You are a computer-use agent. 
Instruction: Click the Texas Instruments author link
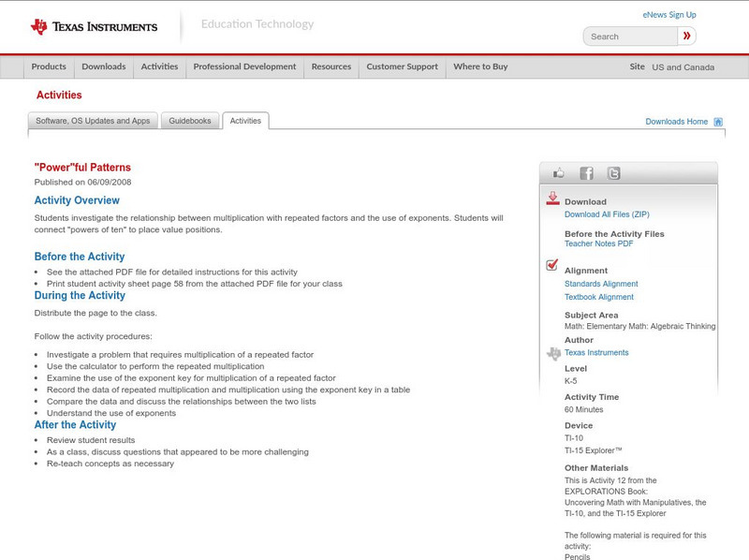[596, 353]
